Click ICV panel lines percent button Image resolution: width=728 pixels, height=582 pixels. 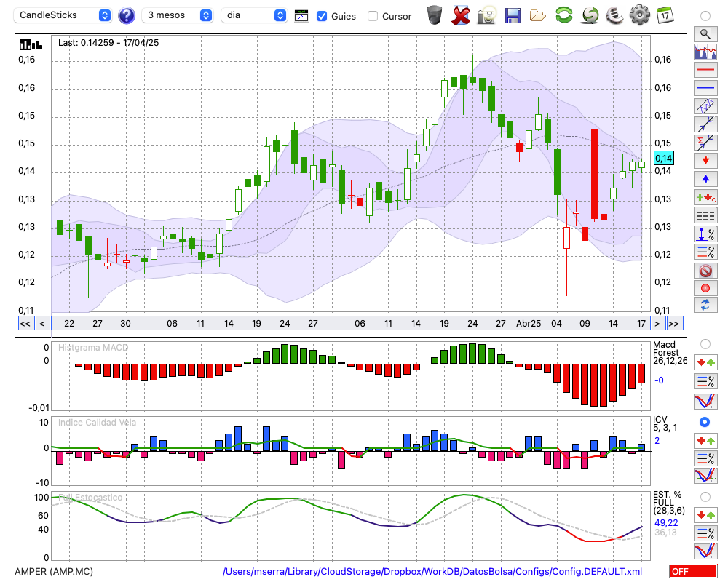705,458
